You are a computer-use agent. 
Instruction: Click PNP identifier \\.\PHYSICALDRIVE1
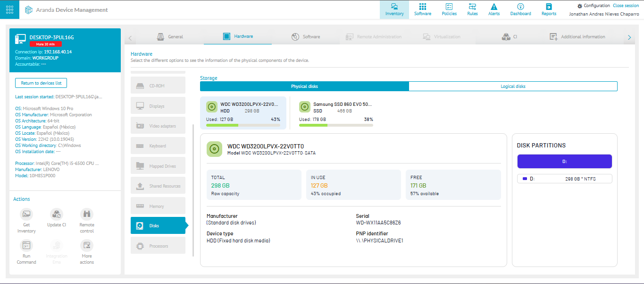pyautogui.click(x=379, y=241)
